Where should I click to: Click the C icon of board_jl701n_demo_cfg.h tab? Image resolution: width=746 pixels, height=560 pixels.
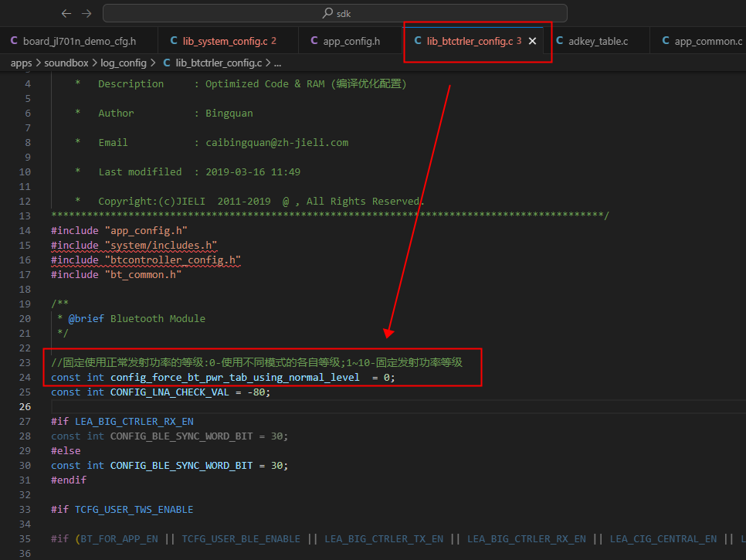14,41
